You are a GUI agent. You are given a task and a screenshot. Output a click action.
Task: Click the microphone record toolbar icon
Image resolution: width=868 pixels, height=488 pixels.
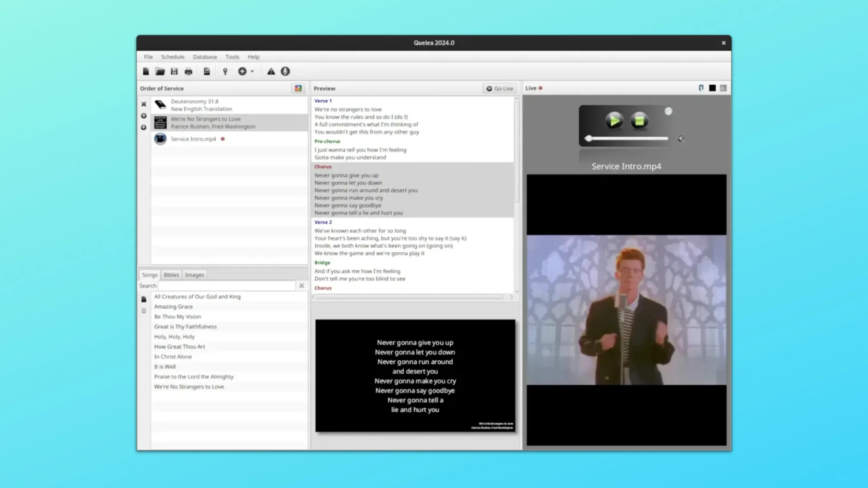pyautogui.click(x=285, y=71)
